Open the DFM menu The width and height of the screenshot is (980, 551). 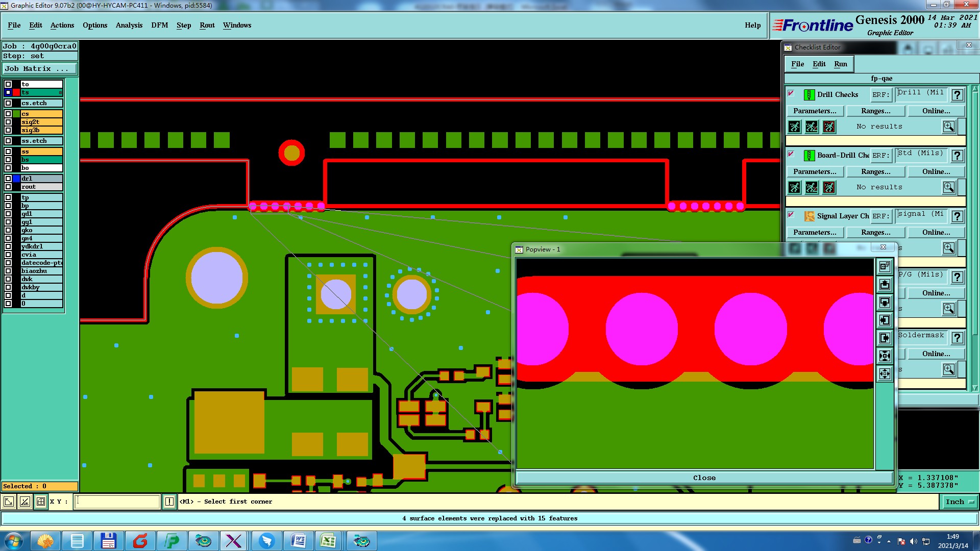[159, 25]
